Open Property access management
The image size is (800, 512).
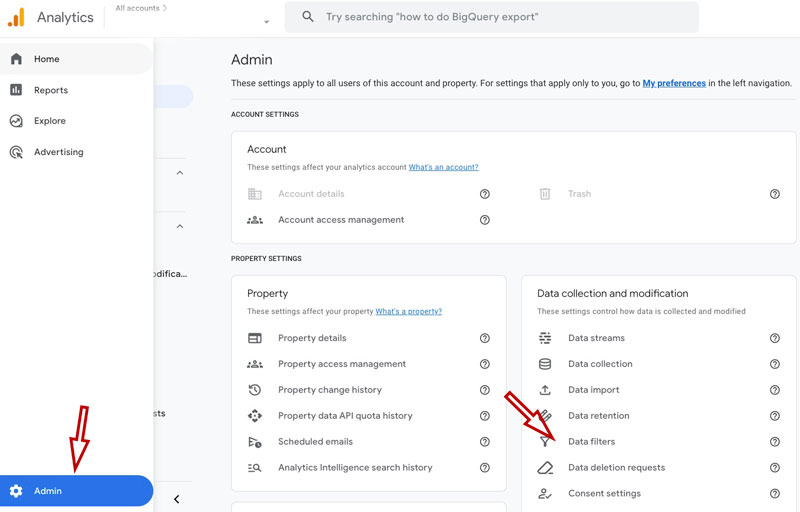pyautogui.click(x=342, y=364)
